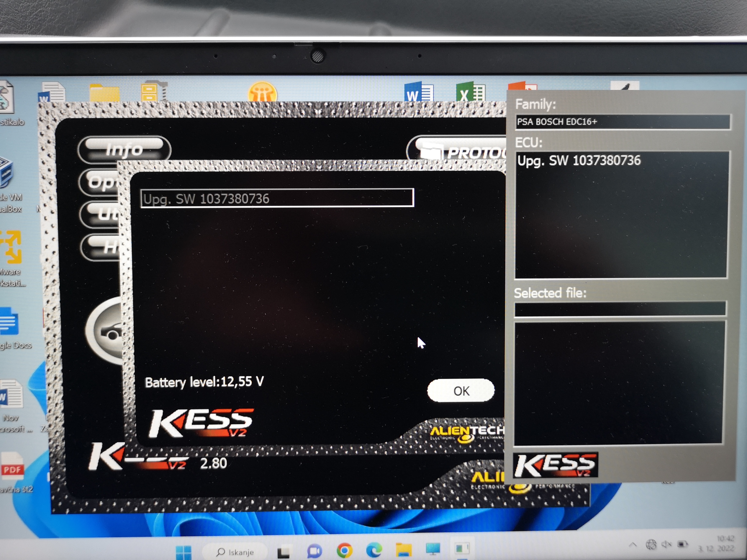Select Upg. SW 1037380736 entry in dialog list

click(277, 198)
